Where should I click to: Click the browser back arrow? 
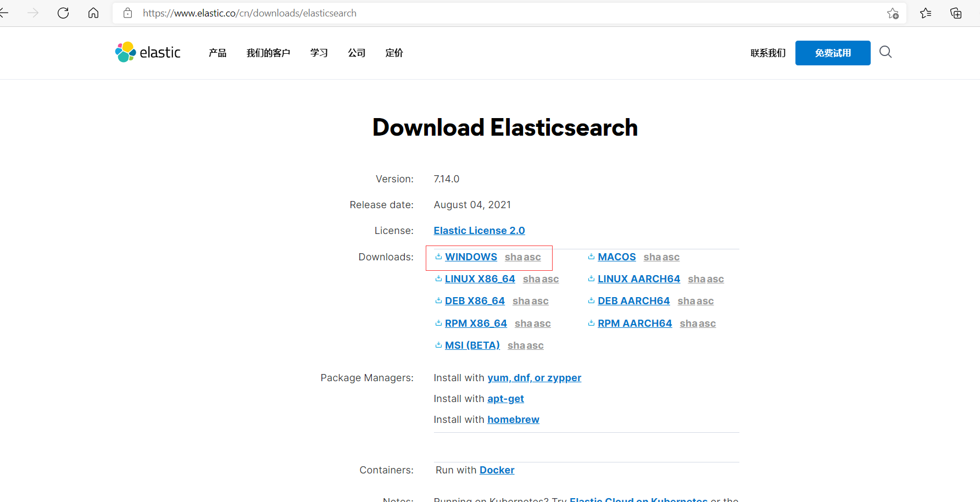pos(4,13)
